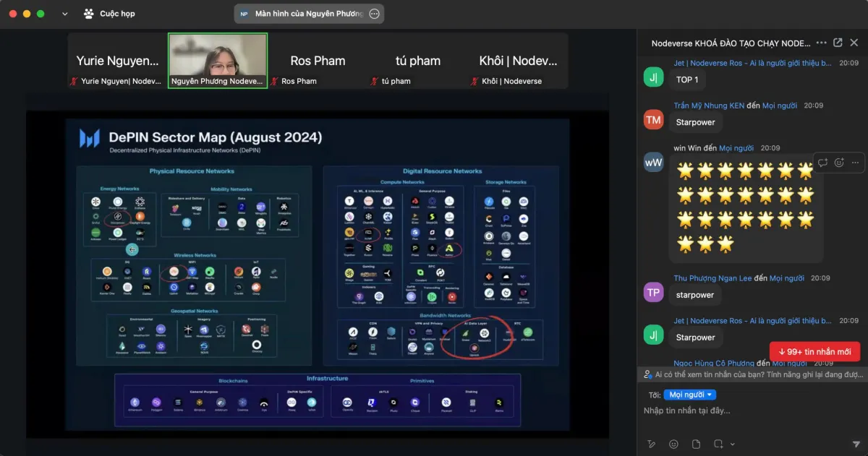
Task: Expand screenshot options chevron in composer
Action: pyautogui.click(x=733, y=444)
